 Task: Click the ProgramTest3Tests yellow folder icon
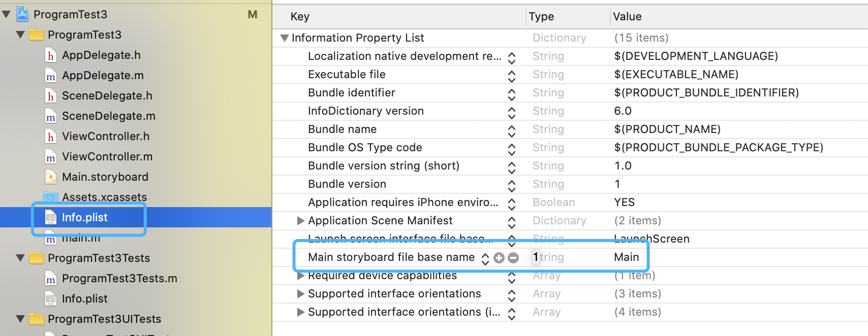[37, 258]
